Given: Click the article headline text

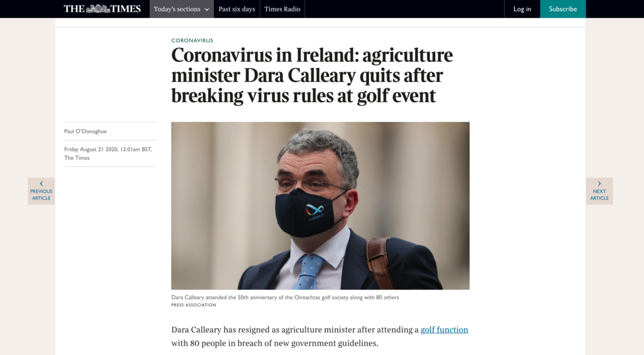Looking at the screenshot, I should pyautogui.click(x=312, y=75).
